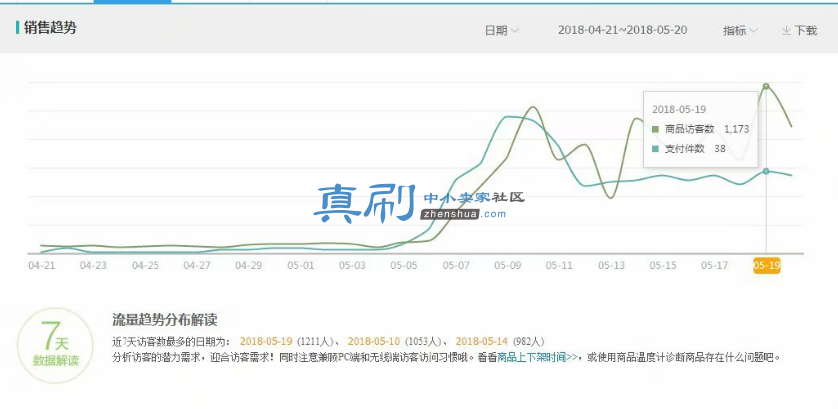Click the 下载 download button

tap(800, 30)
